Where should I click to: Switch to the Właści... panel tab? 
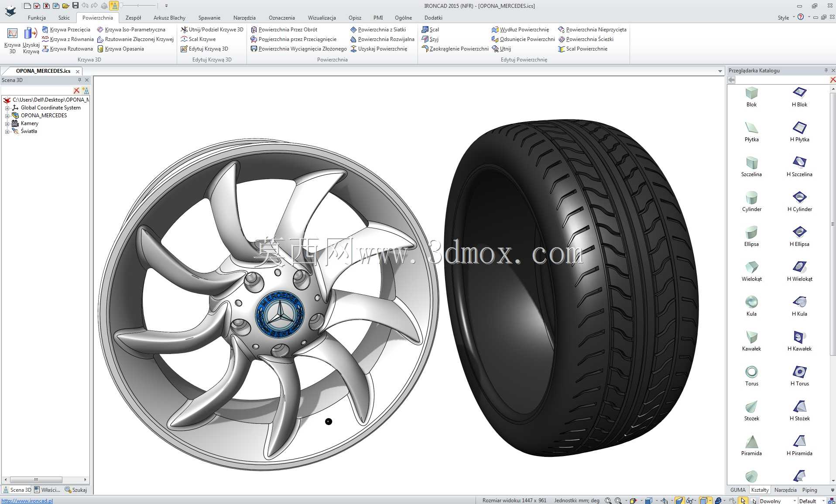48,490
